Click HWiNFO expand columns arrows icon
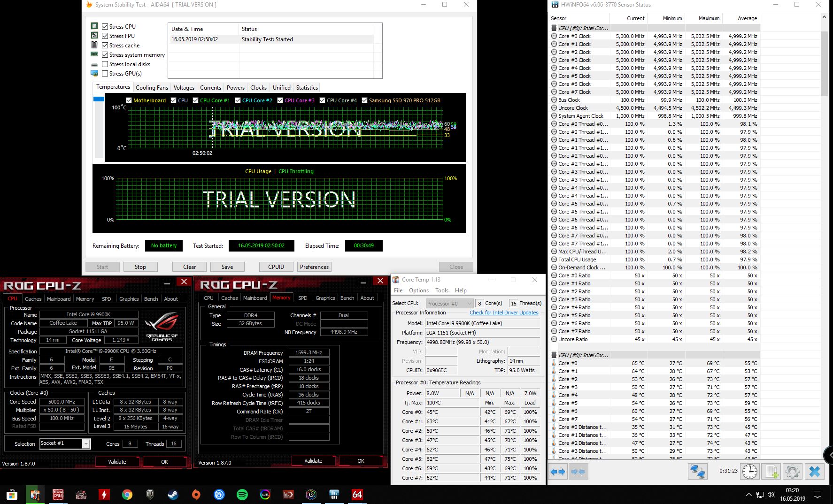 (x=558, y=471)
